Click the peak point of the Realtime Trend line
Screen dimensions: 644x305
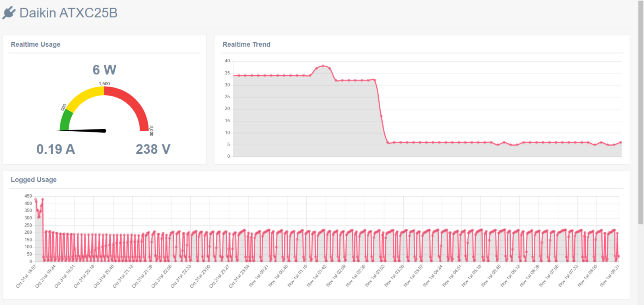click(x=323, y=66)
